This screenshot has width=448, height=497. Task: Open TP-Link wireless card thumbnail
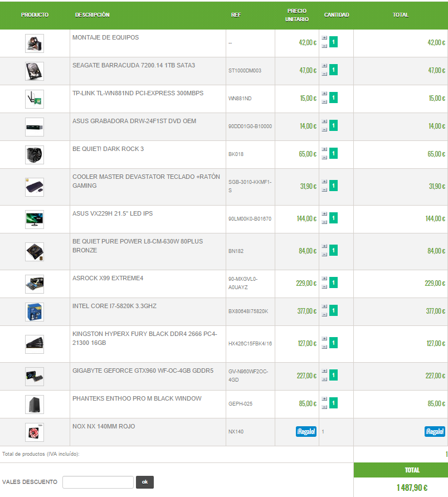tap(35, 99)
